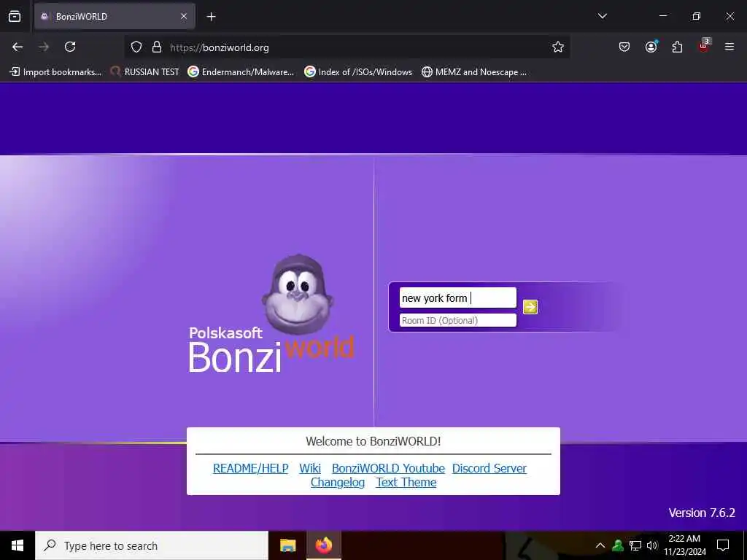Open File Explorer from the taskbar
The image size is (747, 560).
[x=287, y=545]
